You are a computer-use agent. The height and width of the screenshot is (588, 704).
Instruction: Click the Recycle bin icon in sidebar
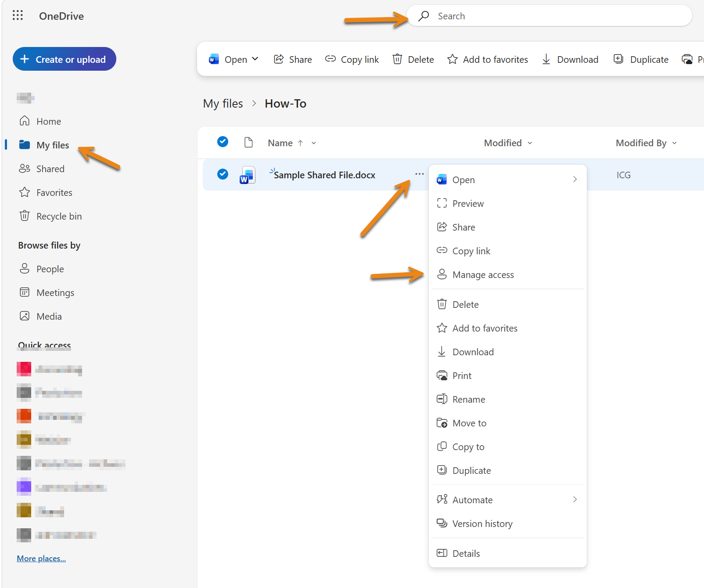[x=25, y=216]
